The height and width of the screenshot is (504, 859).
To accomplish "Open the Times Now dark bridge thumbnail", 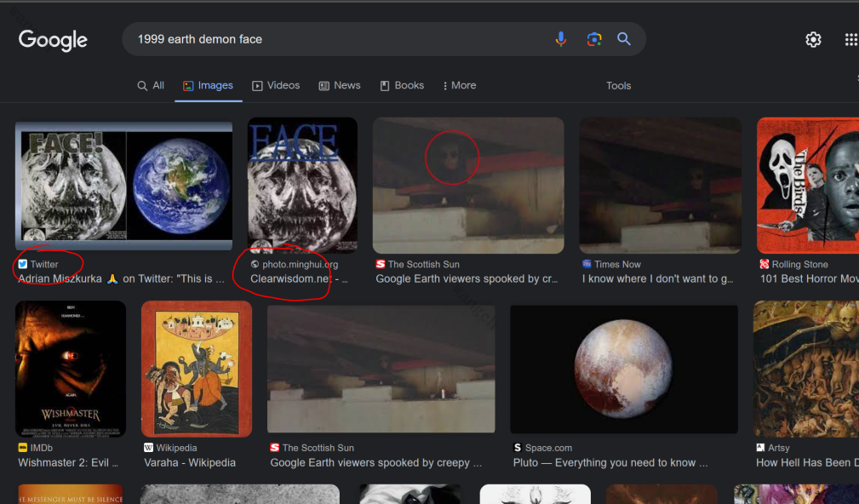I will (x=660, y=185).
